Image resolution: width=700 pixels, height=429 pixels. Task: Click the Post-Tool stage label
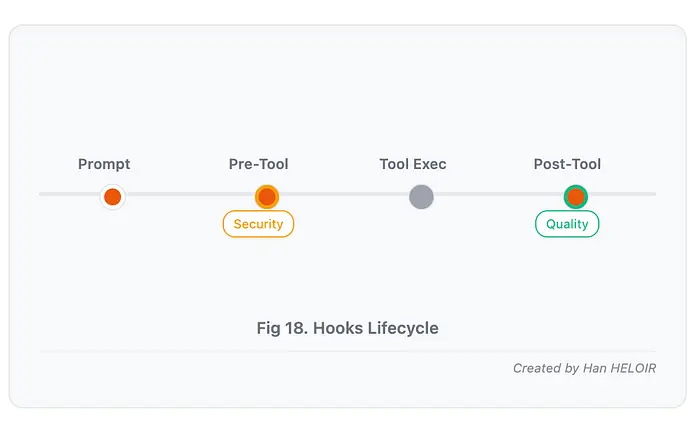click(x=567, y=164)
